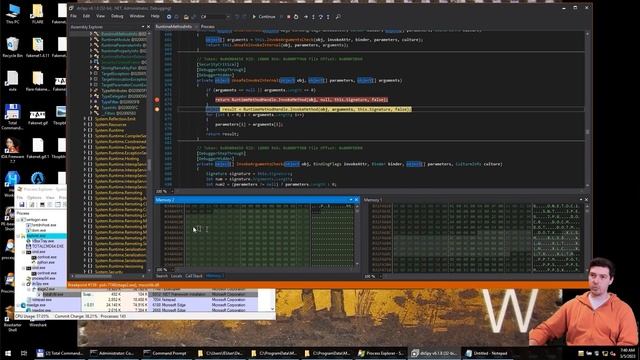Switch to the Process document tab

[208, 27]
